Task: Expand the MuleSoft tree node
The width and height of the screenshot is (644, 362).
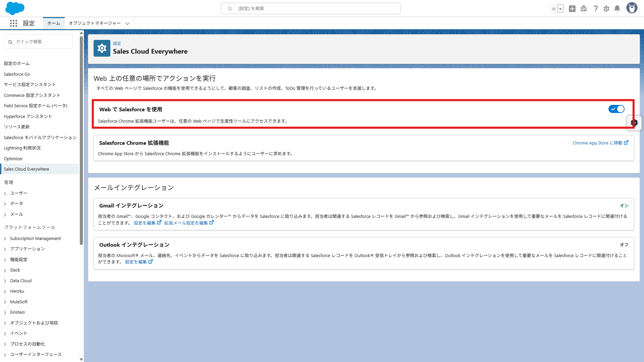Action: [5, 302]
